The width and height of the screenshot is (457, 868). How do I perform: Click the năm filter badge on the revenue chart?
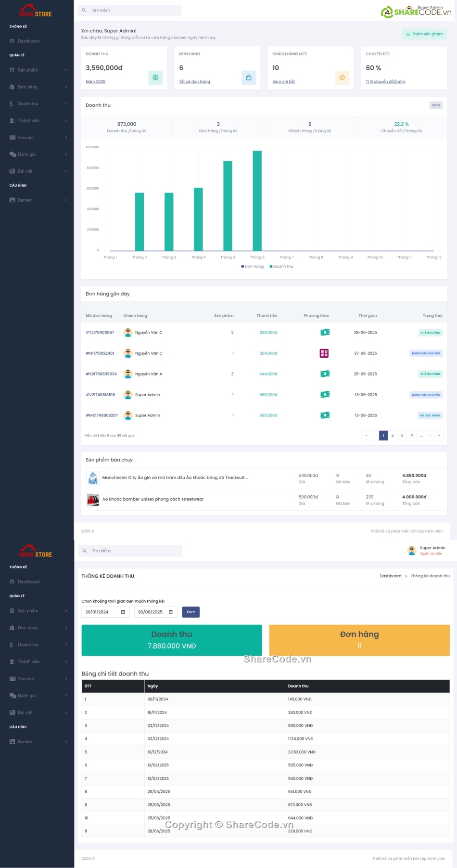[x=436, y=105]
